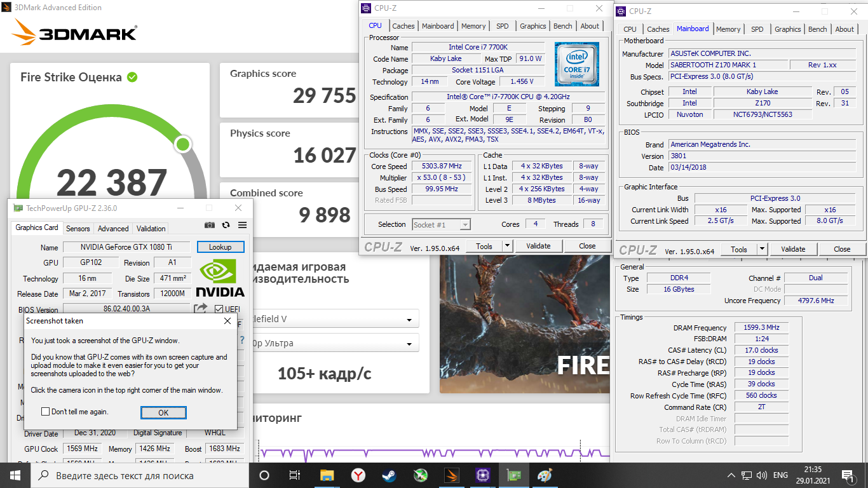
Task: Switch to 3DMark on the taskbar
Action: (451, 475)
